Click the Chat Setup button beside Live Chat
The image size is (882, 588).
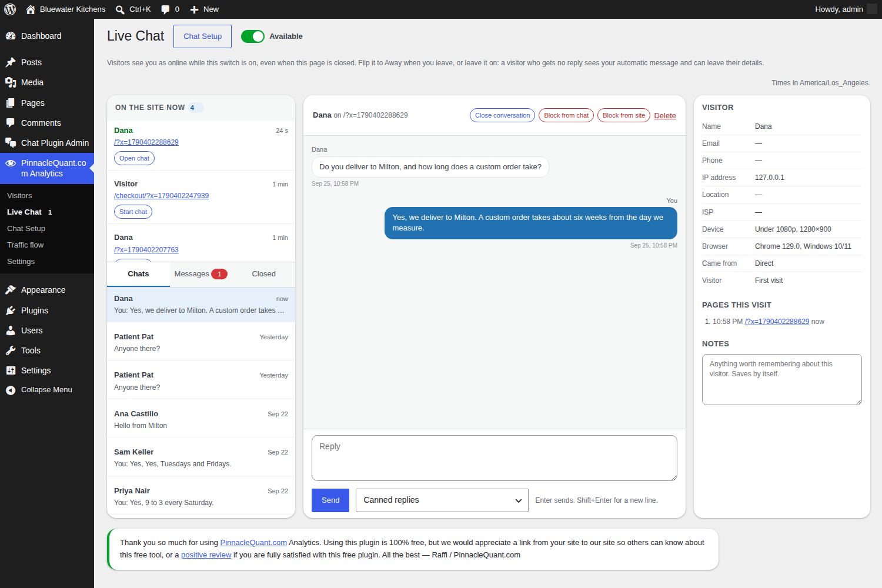[203, 36]
